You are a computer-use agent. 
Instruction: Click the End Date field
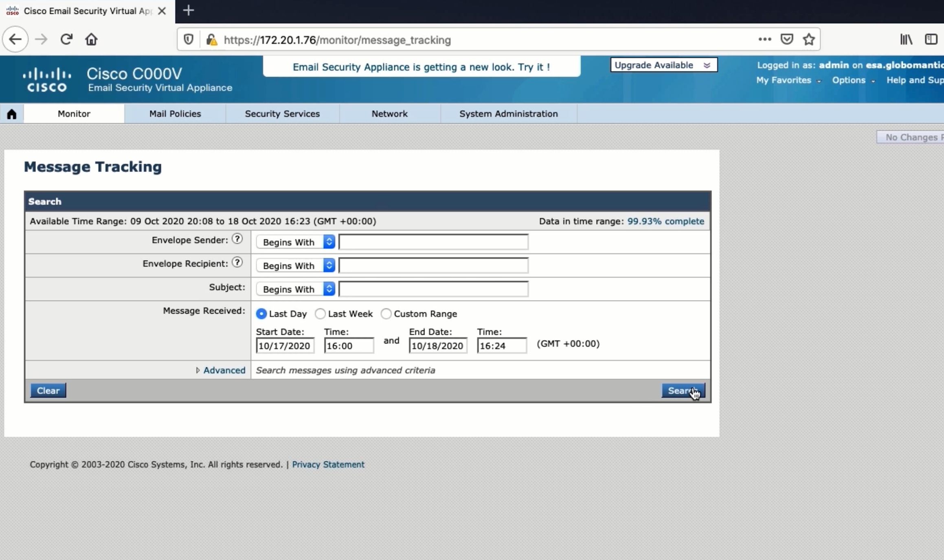coord(438,346)
